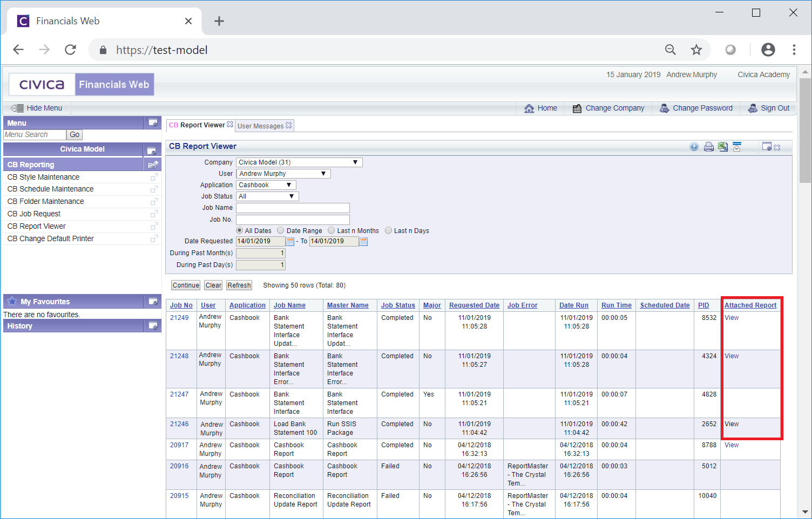View attached report for job 21246

point(732,424)
